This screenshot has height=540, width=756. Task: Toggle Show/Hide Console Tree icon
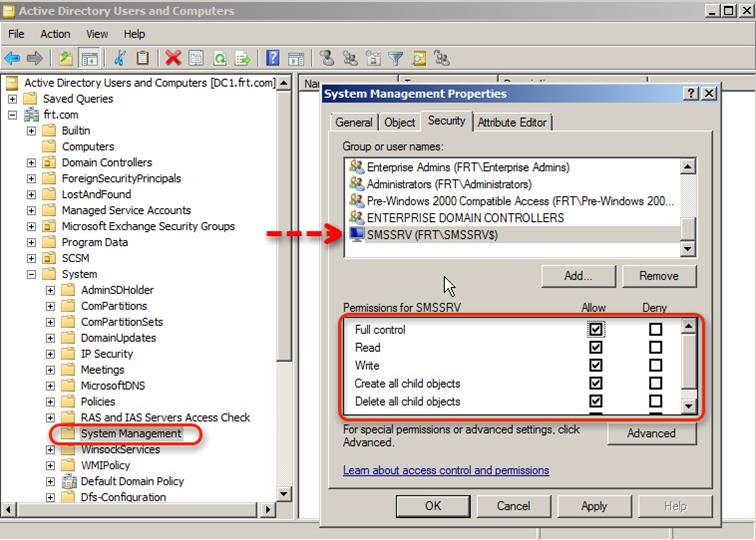click(x=89, y=58)
